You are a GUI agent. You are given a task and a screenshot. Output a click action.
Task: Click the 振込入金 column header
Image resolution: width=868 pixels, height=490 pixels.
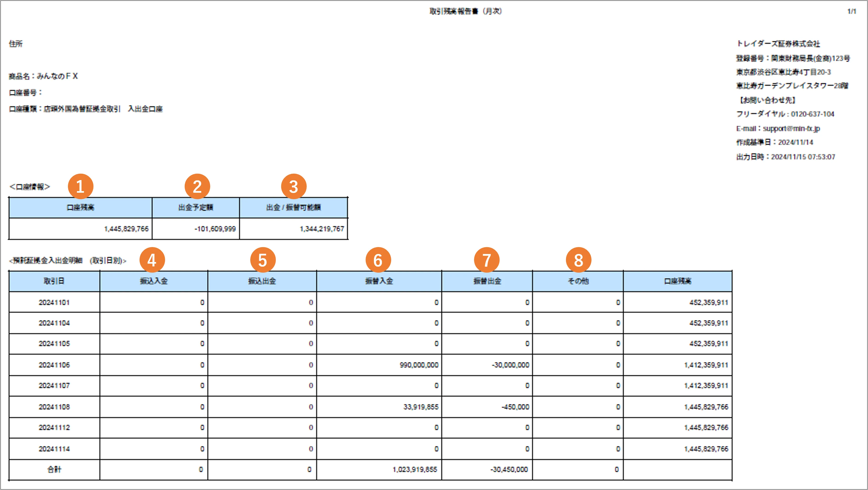tap(154, 281)
